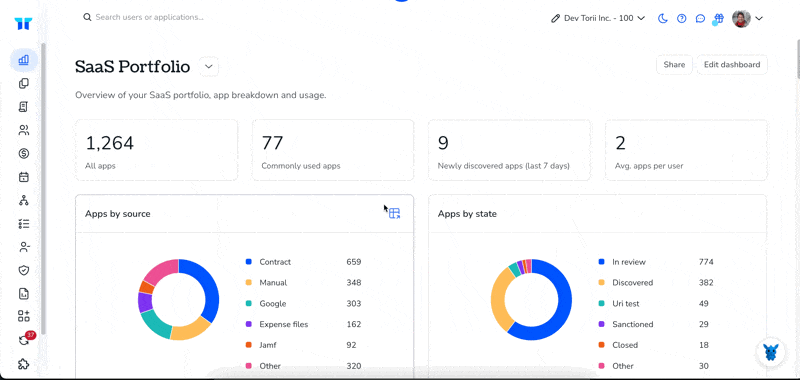Click the Share button

click(x=674, y=65)
